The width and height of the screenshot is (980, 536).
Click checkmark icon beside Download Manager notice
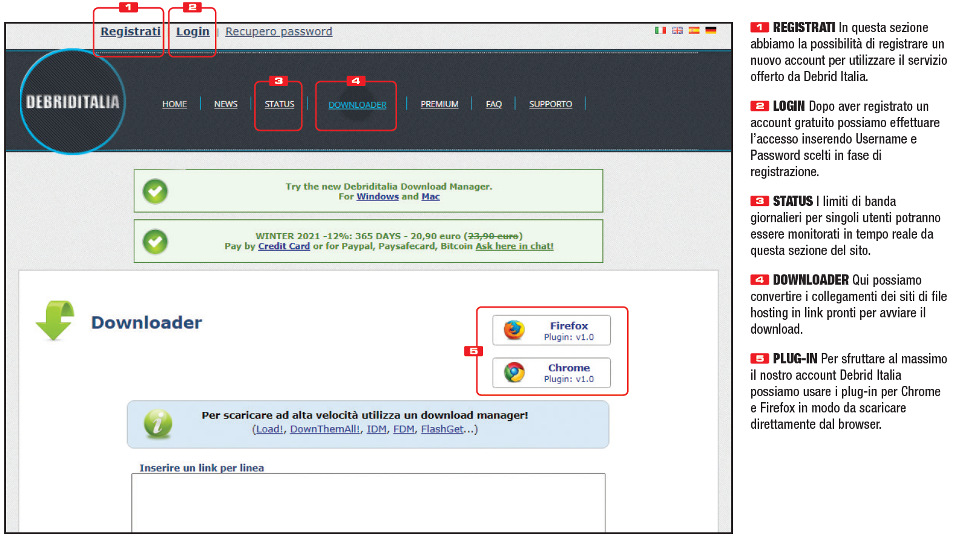click(156, 191)
